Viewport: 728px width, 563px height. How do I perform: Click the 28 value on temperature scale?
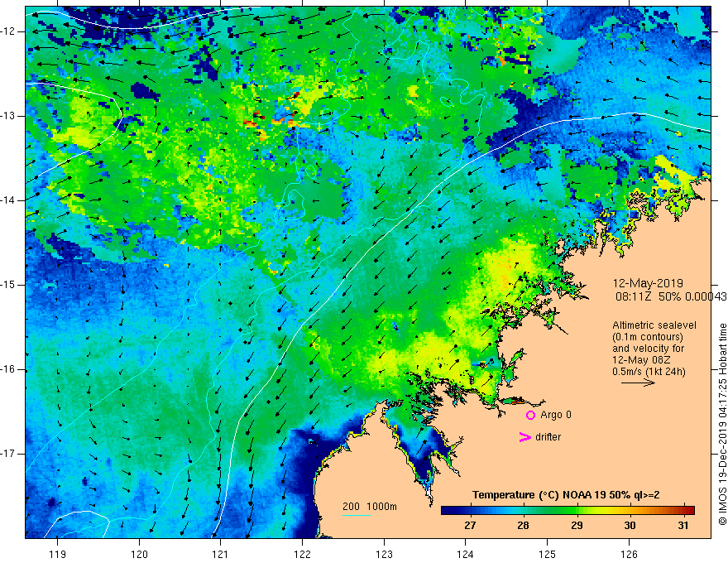(523, 526)
